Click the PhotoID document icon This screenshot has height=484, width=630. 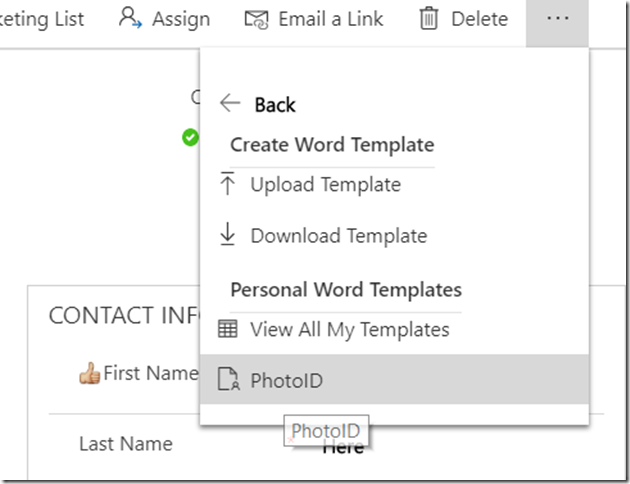[229, 380]
